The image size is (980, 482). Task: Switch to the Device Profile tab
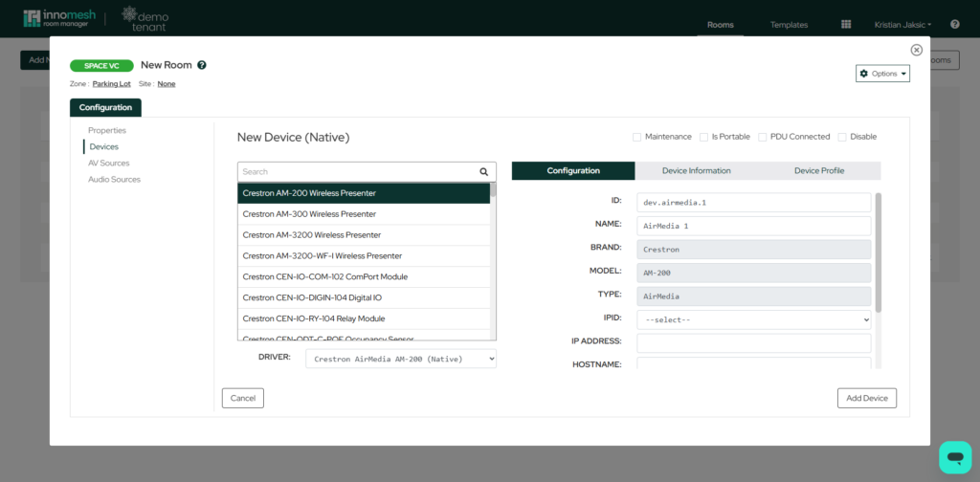click(x=818, y=171)
